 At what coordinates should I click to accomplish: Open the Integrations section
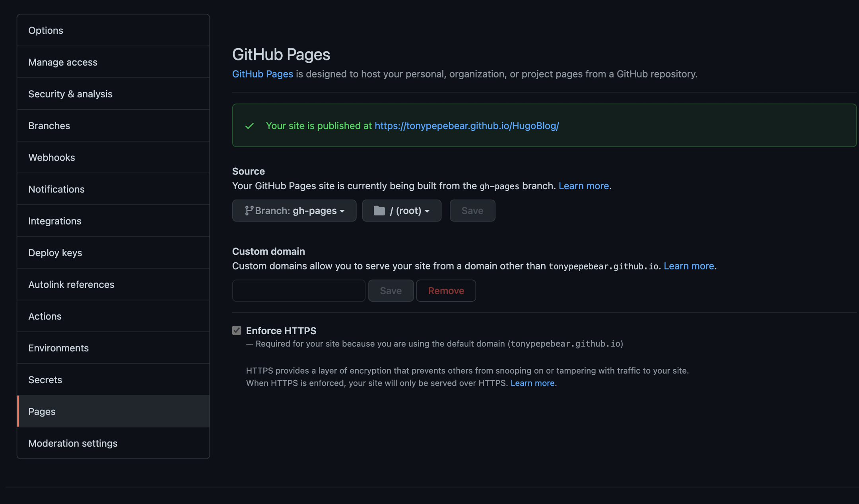tap(113, 221)
